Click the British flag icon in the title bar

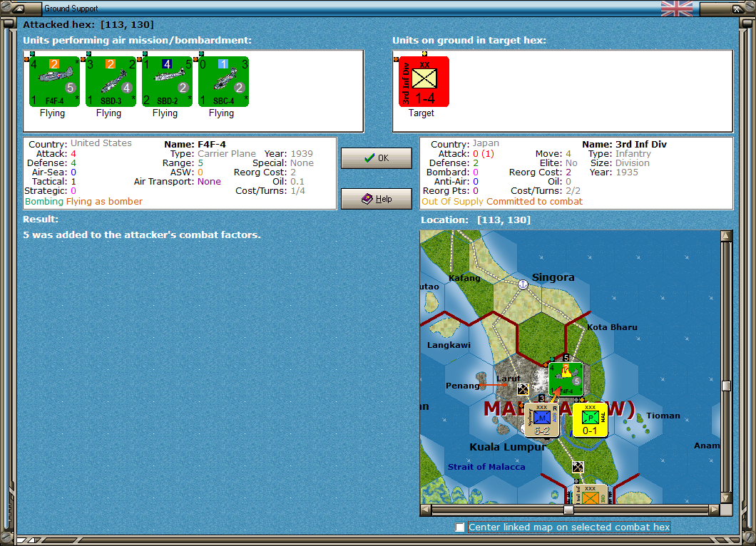[675, 9]
